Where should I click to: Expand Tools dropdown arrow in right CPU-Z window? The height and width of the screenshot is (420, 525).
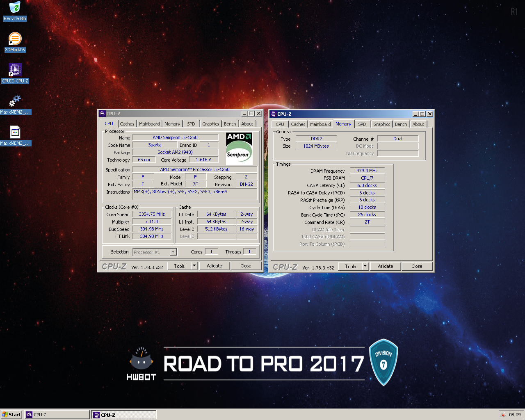pyautogui.click(x=365, y=266)
